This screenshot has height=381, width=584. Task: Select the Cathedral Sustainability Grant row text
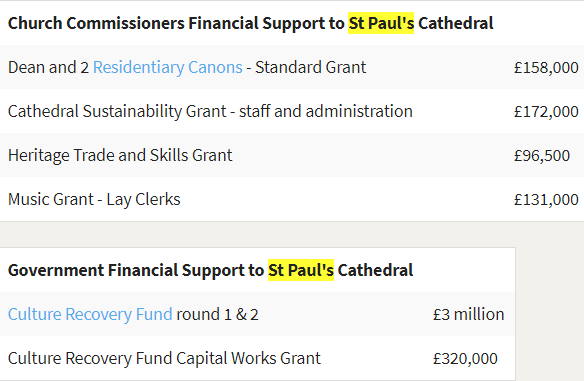point(210,111)
